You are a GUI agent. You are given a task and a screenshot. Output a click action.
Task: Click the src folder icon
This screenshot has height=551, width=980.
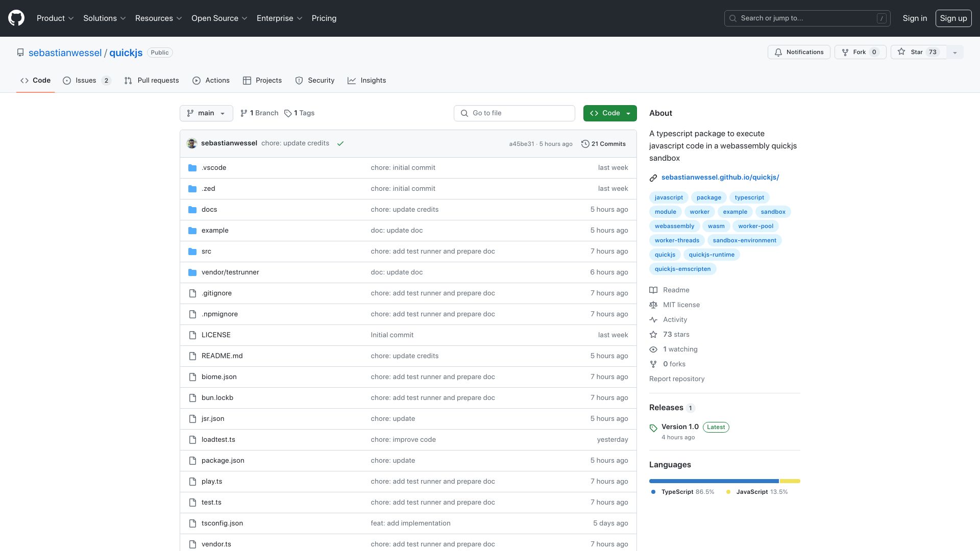[192, 252]
